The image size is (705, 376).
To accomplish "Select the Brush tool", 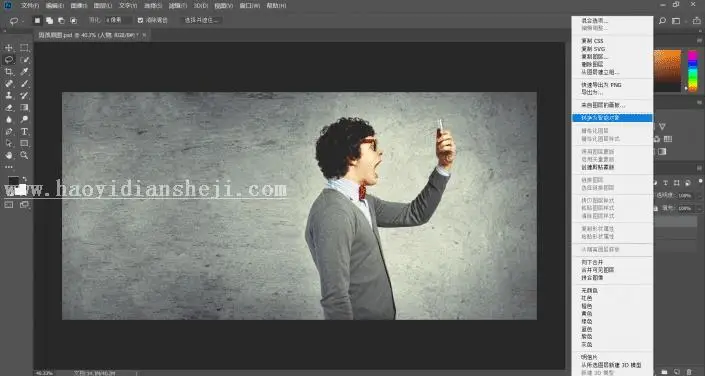I will point(24,84).
